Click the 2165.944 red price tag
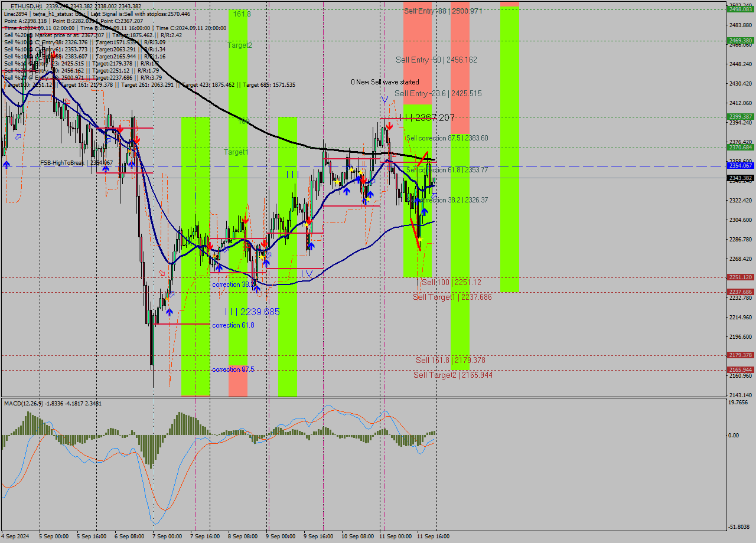756x543 pixels. [740, 370]
